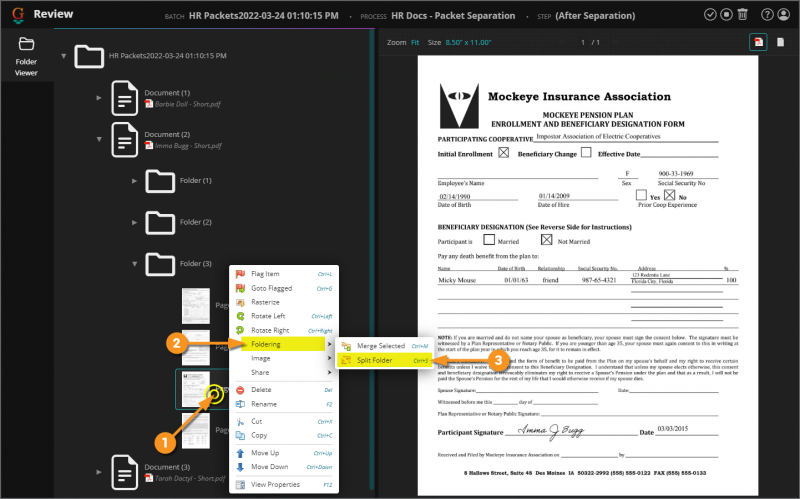This screenshot has width=800, height=499.
Task: Select the highlighted third page thumbnail
Action: click(x=196, y=389)
